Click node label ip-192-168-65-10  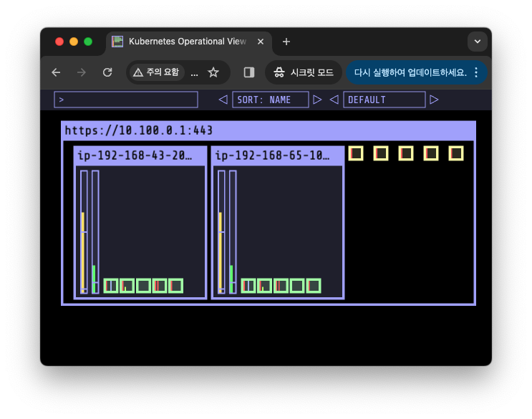click(x=273, y=155)
